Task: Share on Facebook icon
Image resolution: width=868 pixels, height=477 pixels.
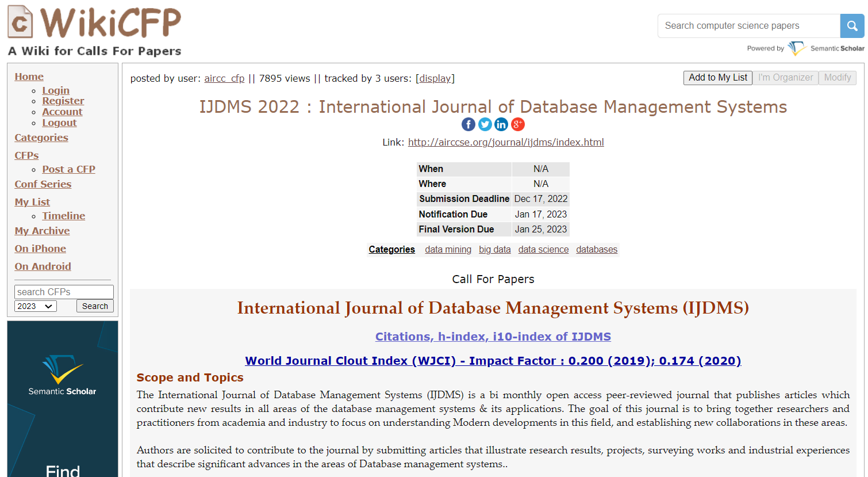Action: tap(468, 124)
